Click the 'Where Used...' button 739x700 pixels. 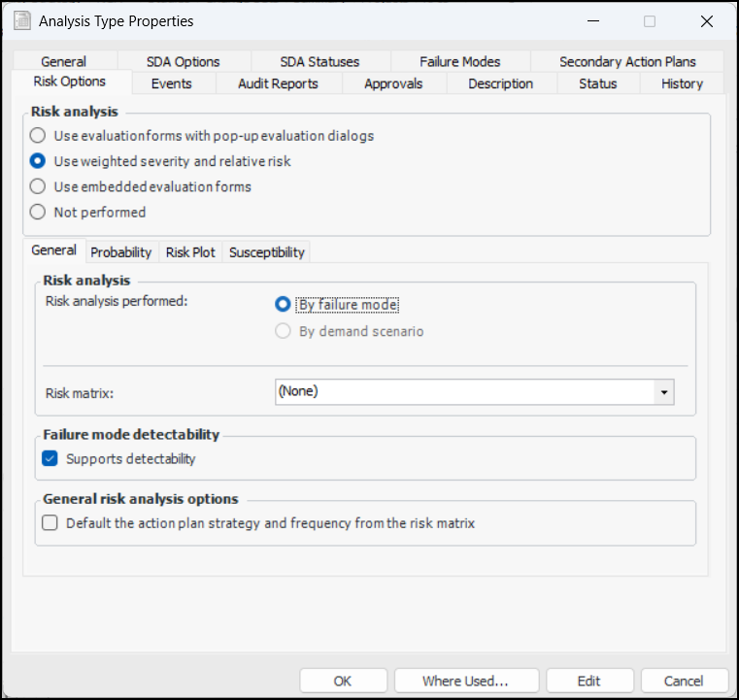coord(466,681)
